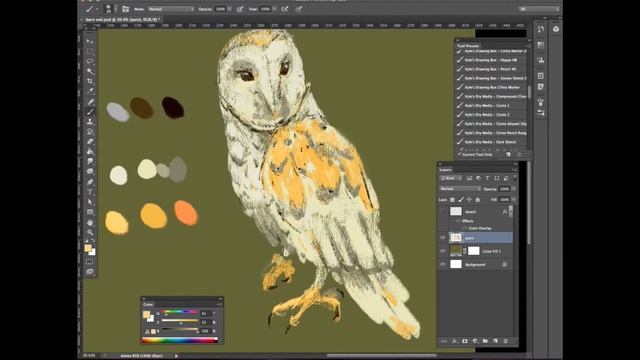Click the hue slider in Color panel
The width and height of the screenshot is (640, 360).
pyautogui.click(x=180, y=313)
